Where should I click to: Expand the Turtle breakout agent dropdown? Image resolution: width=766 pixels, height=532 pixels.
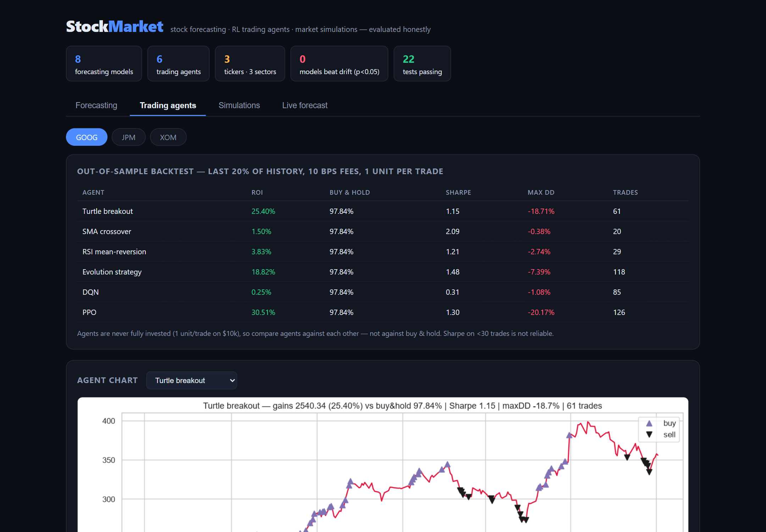191,381
